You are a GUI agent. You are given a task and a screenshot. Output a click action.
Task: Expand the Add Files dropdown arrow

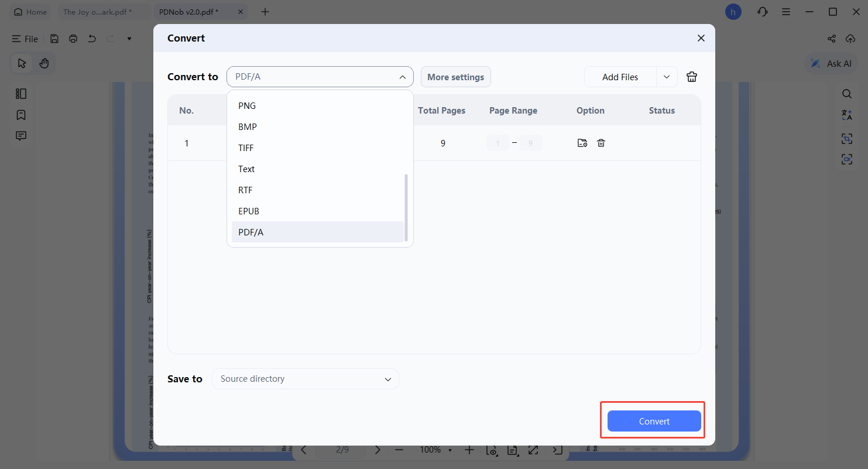point(667,77)
